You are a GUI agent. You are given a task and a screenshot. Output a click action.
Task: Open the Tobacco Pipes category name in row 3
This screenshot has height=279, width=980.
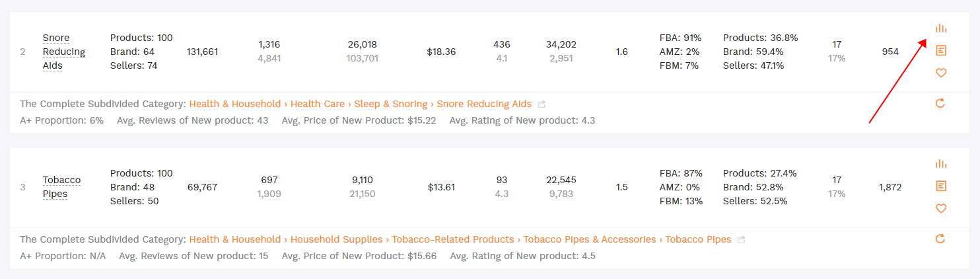[61, 187]
